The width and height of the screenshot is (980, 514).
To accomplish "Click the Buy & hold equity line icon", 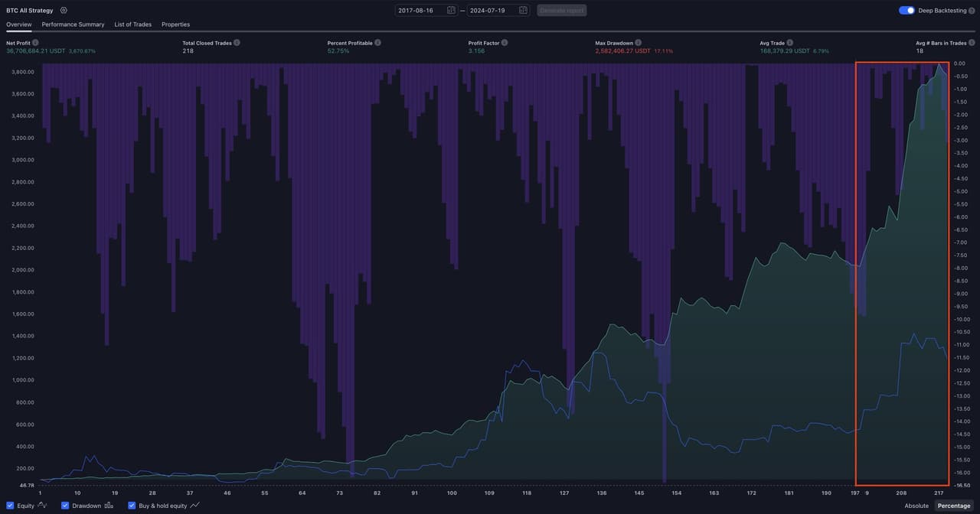I will click(x=194, y=506).
